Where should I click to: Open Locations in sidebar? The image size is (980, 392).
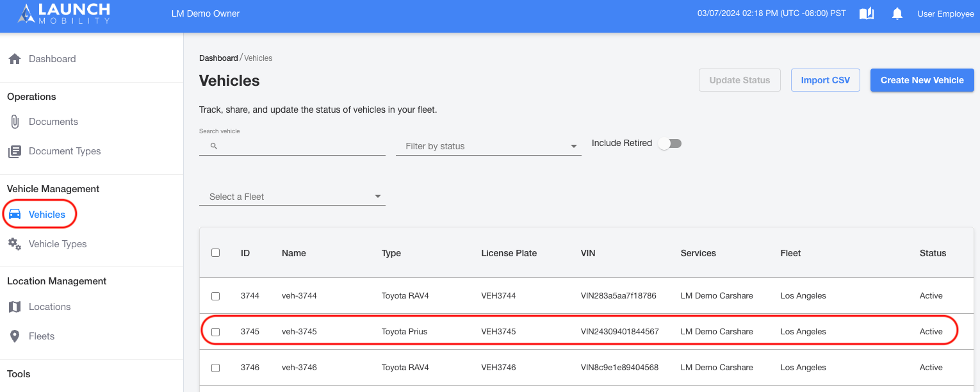click(49, 307)
